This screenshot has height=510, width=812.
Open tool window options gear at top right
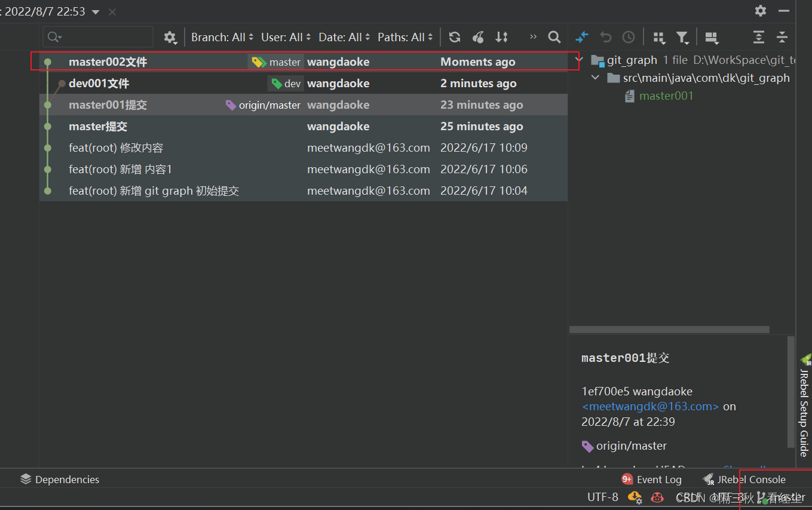pyautogui.click(x=760, y=11)
